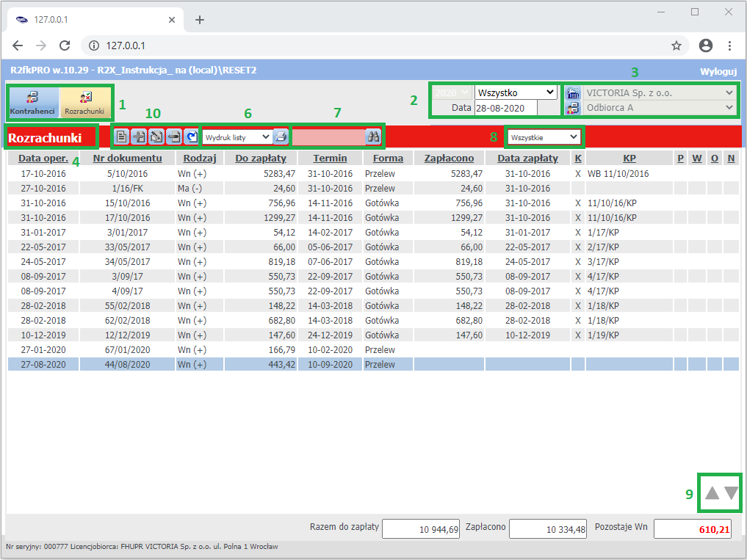Click the N column header

(x=731, y=158)
